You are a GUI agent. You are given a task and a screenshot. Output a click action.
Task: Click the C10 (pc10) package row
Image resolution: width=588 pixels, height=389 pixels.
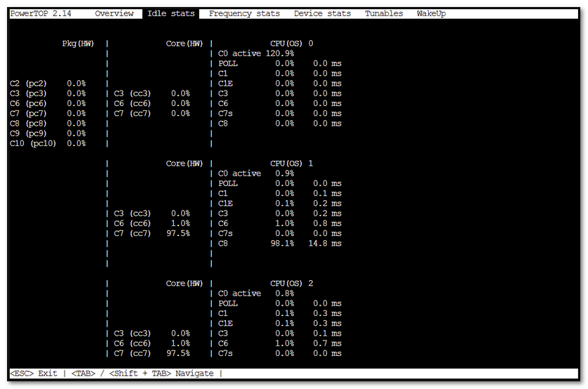click(48, 143)
